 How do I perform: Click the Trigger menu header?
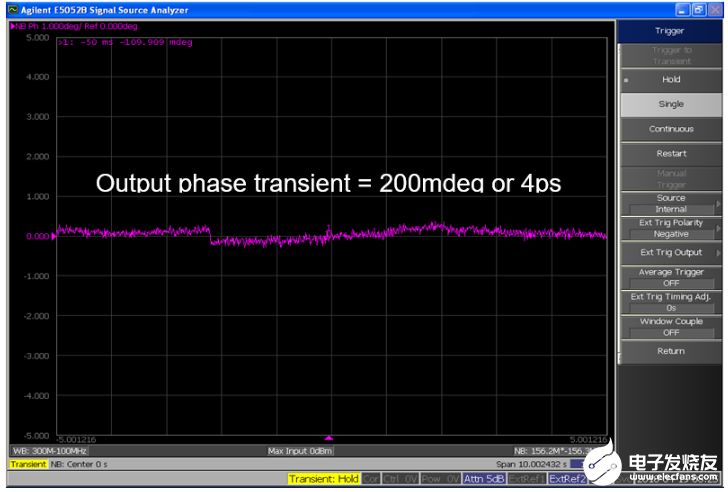[670, 31]
